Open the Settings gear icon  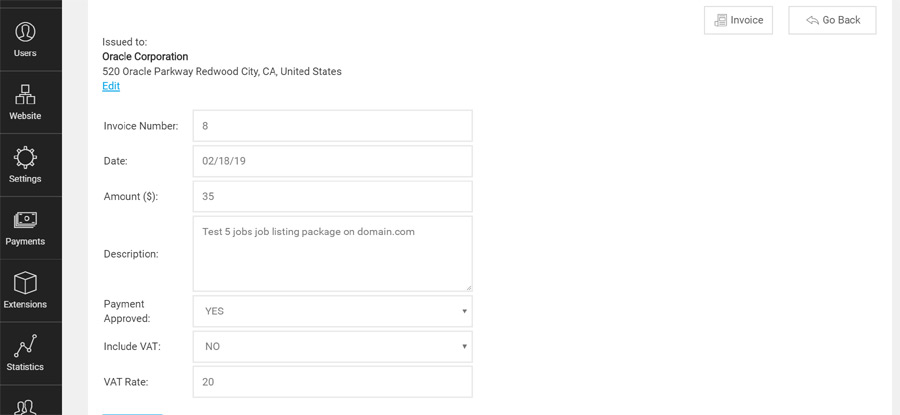pos(25,157)
